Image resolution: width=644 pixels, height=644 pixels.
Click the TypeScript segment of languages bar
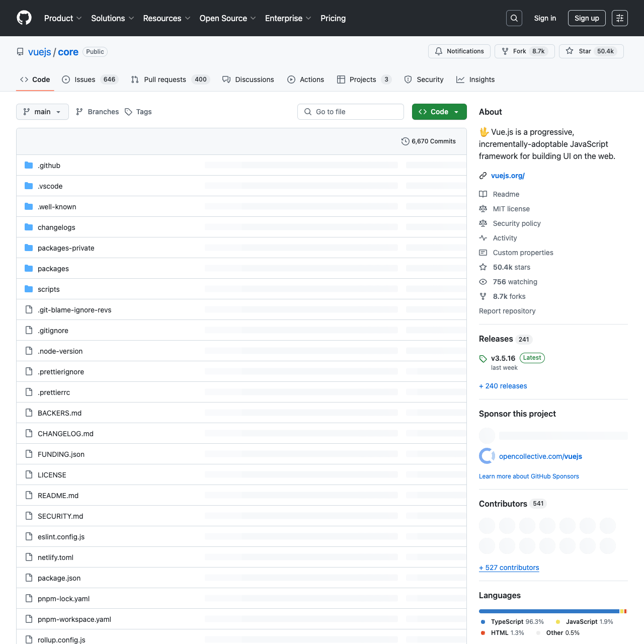(549, 611)
